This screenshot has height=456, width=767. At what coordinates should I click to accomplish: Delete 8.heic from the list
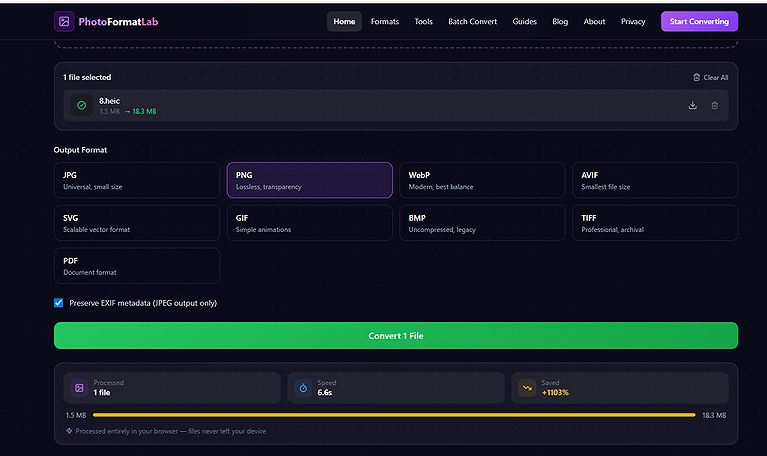coord(714,105)
